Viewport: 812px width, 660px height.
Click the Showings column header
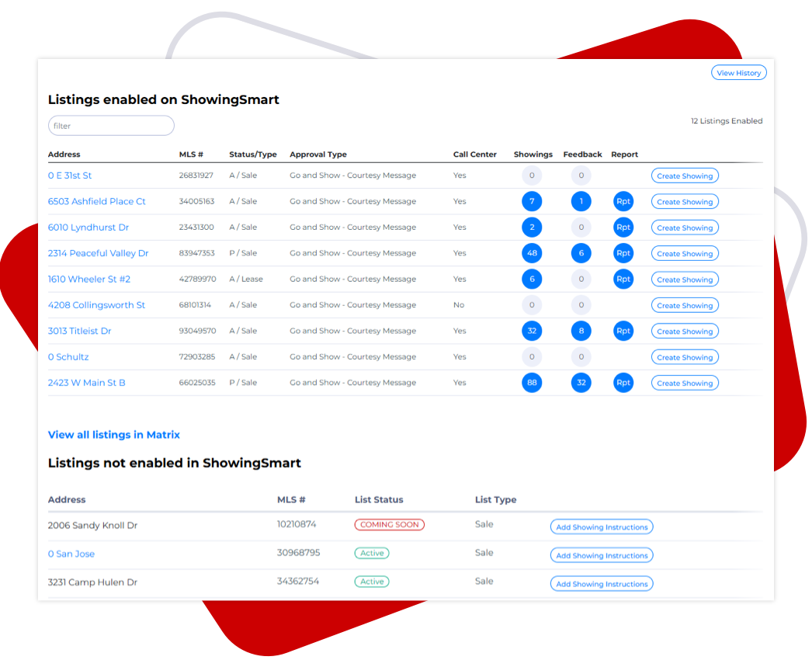click(533, 155)
